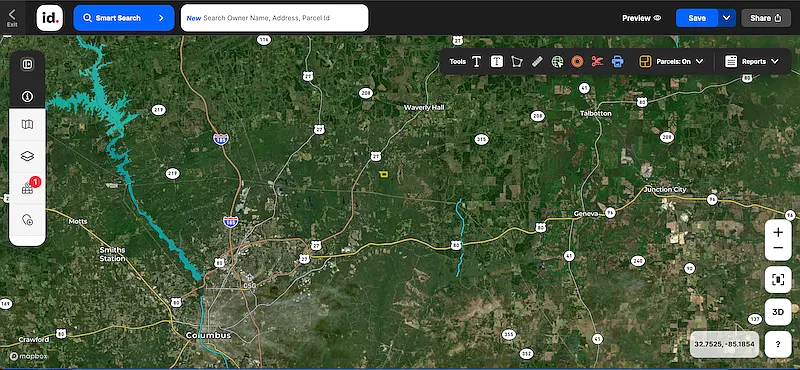The height and width of the screenshot is (370, 800).
Task: Click the Exit back arrow
Action: click(x=12, y=17)
